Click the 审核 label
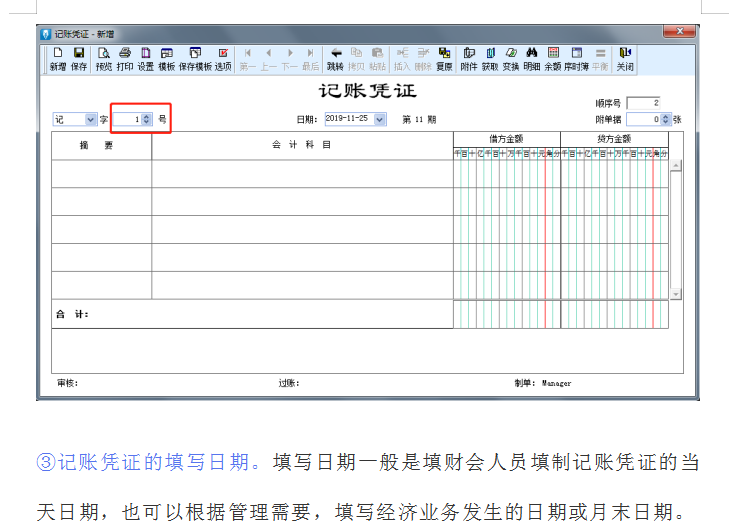Screen dimensions: 729x532 click(x=67, y=383)
